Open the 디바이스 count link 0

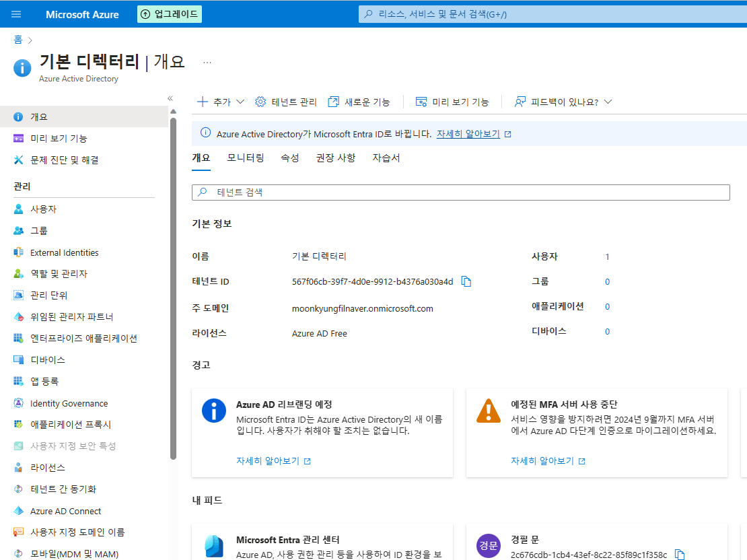608,331
